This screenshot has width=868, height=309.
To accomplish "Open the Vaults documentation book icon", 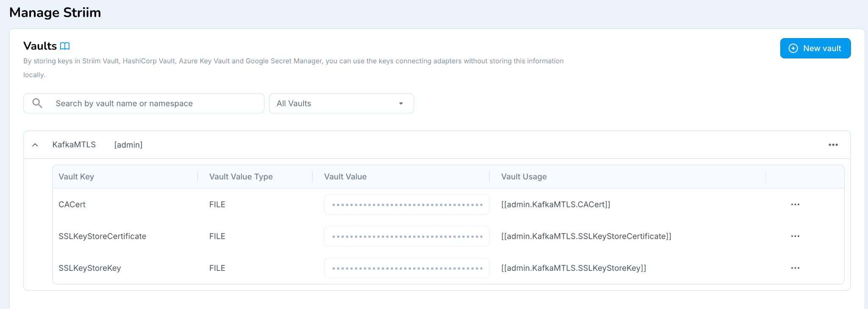I will pyautogui.click(x=65, y=46).
